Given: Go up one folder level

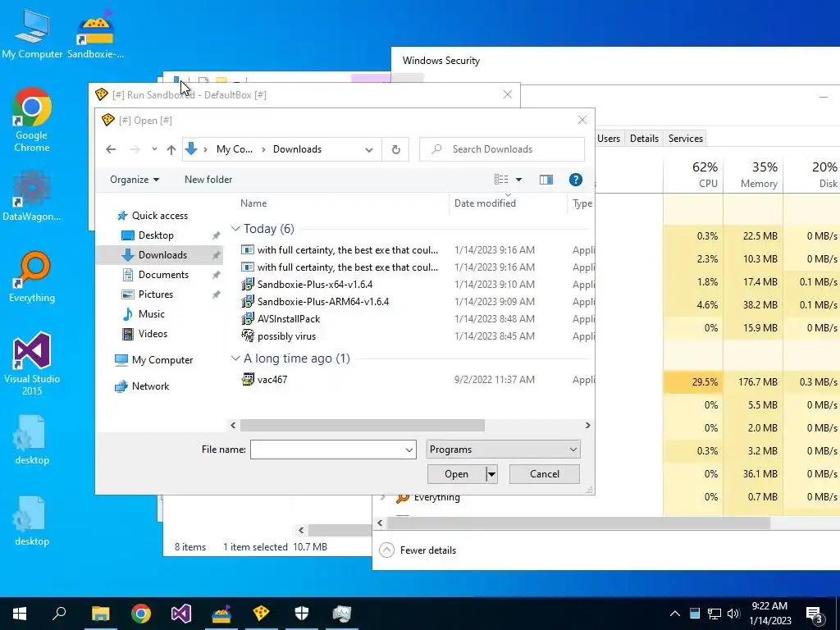Looking at the screenshot, I should click(x=171, y=149).
